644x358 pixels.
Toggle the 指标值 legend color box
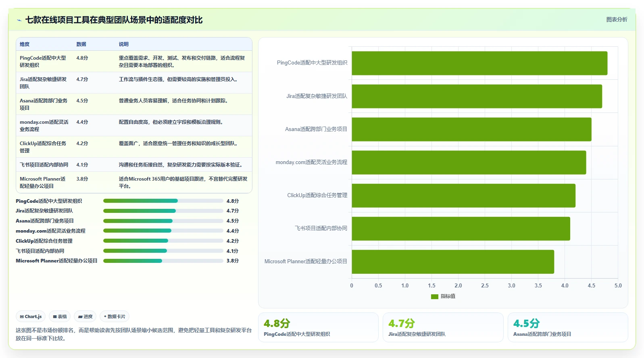[434, 296]
